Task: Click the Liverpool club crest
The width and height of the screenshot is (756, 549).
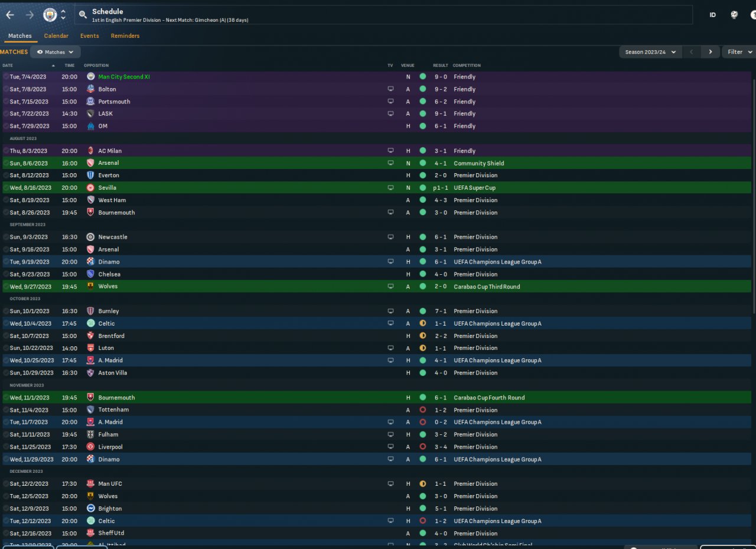Action: coord(90,447)
